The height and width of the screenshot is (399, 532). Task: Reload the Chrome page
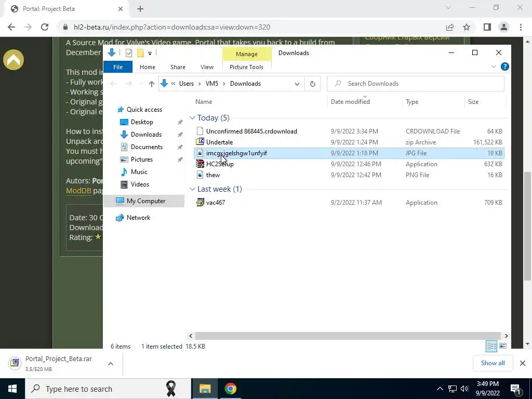(45, 27)
